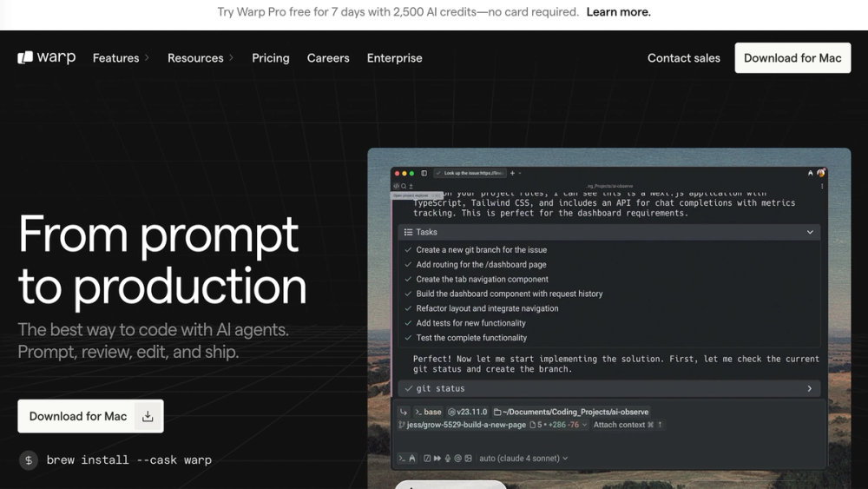Click the download arrow icon beside Download for Mac
Screen dimensions: 868x489
point(148,416)
